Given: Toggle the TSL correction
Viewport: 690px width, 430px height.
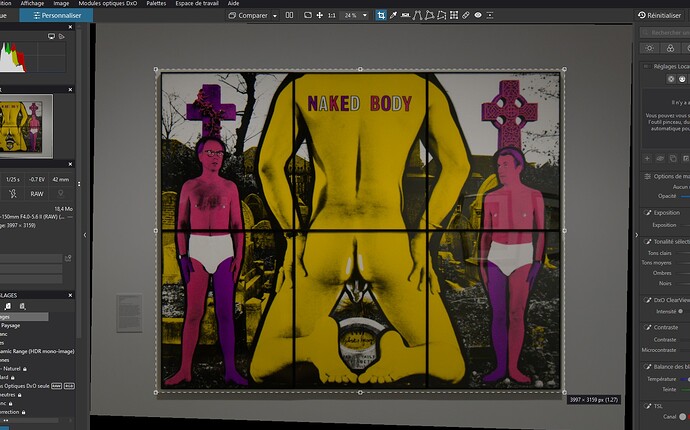Looking at the screenshot, I should click(x=647, y=406).
